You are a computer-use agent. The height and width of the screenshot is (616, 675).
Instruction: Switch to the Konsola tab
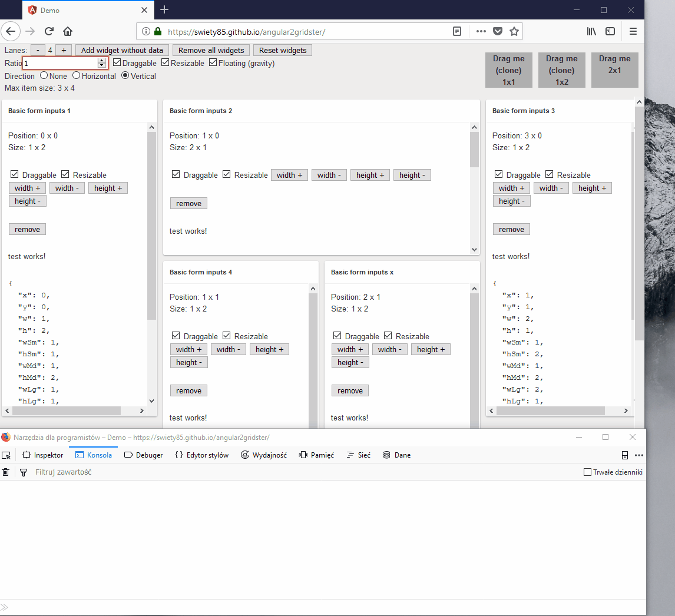[94, 455]
